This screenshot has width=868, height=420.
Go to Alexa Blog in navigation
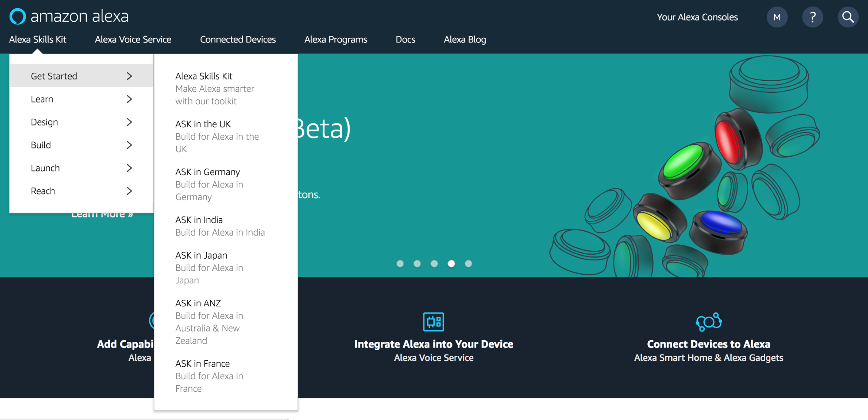(465, 39)
